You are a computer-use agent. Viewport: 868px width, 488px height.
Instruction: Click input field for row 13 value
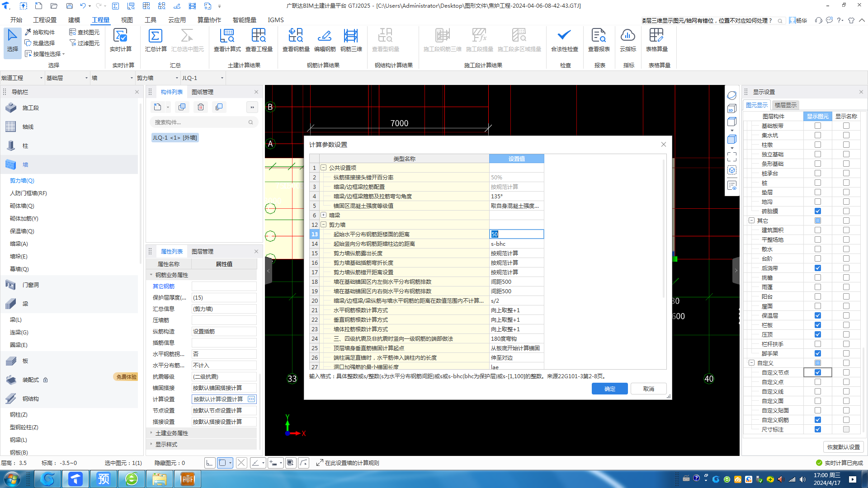tap(516, 234)
